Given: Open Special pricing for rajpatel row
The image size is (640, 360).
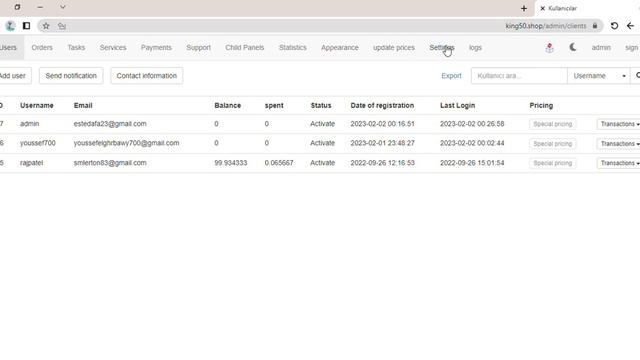Looking at the screenshot, I should (x=553, y=163).
